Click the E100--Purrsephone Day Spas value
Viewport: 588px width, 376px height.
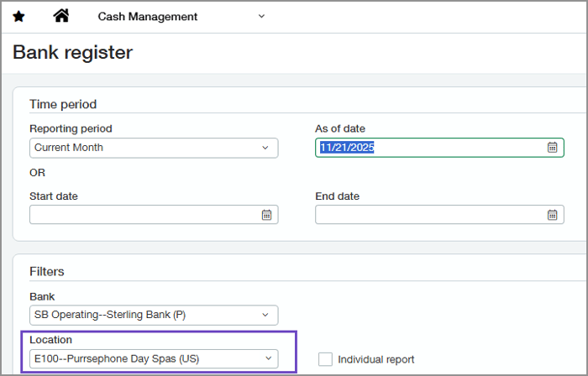117,359
